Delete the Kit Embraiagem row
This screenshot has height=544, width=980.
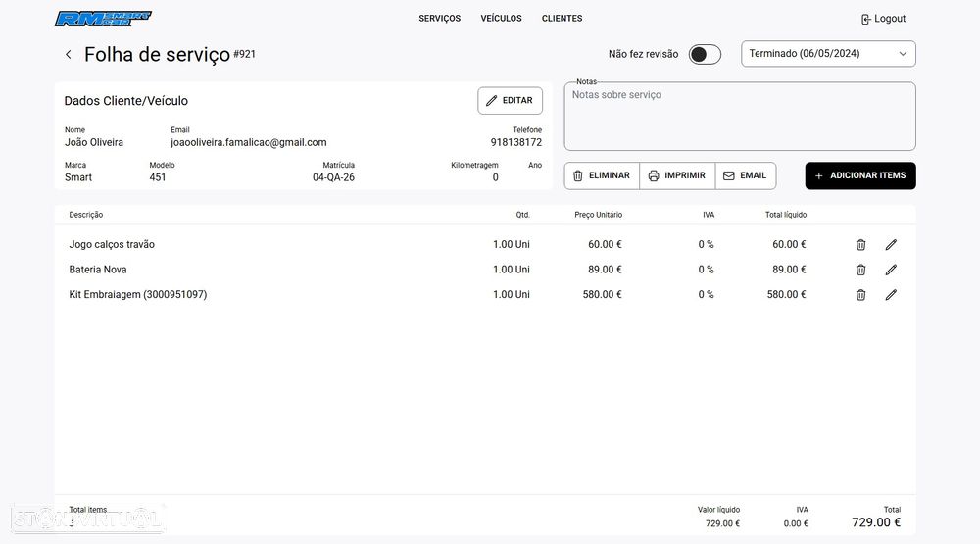[x=860, y=295]
